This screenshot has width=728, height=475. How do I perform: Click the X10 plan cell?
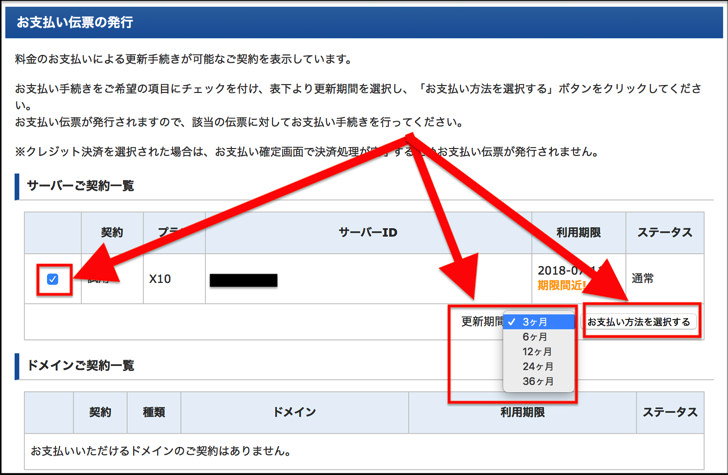[175, 279]
